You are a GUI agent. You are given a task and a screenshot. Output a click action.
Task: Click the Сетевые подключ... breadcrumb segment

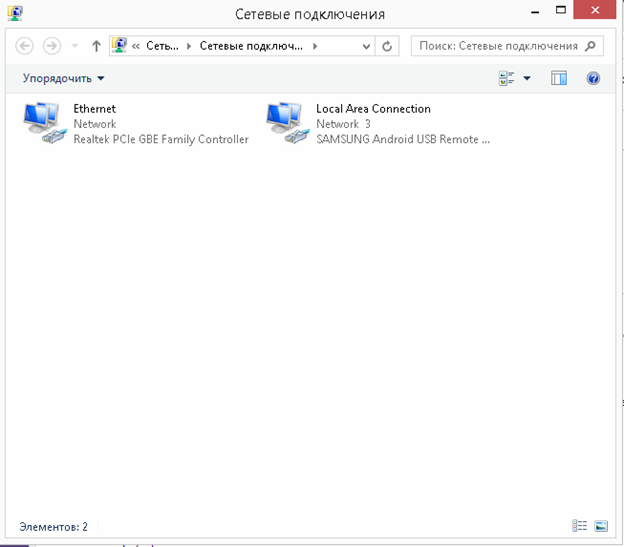coord(251,46)
